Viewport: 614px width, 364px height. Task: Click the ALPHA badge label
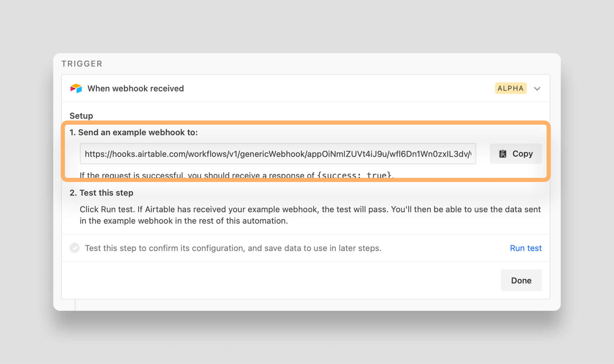point(511,88)
